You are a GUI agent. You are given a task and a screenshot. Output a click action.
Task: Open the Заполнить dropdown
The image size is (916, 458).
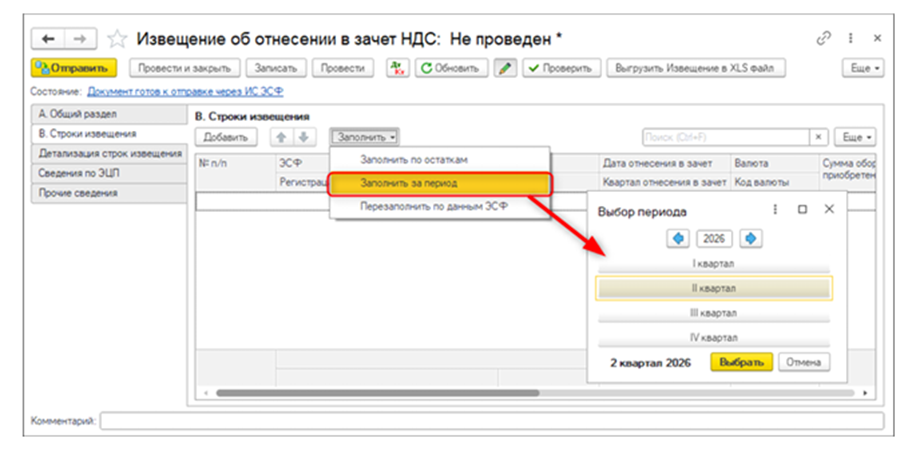coord(365,137)
